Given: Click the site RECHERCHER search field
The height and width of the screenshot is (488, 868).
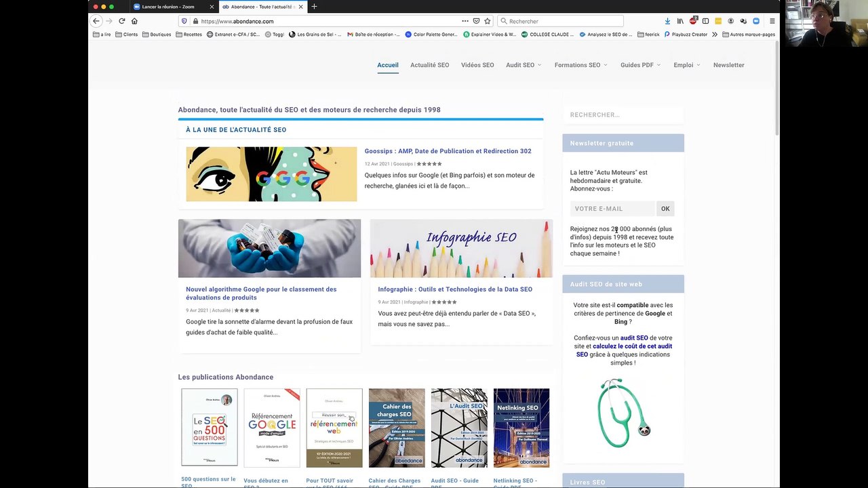Looking at the screenshot, I should pos(623,115).
